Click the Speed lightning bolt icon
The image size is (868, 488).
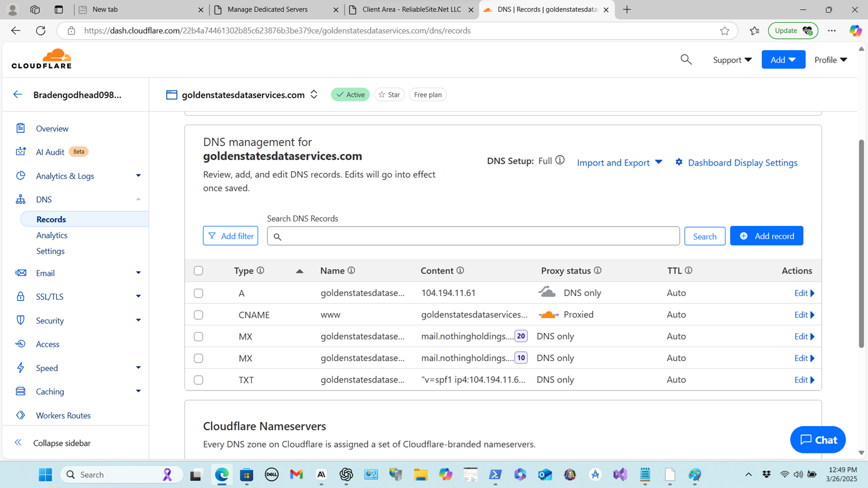click(x=21, y=368)
